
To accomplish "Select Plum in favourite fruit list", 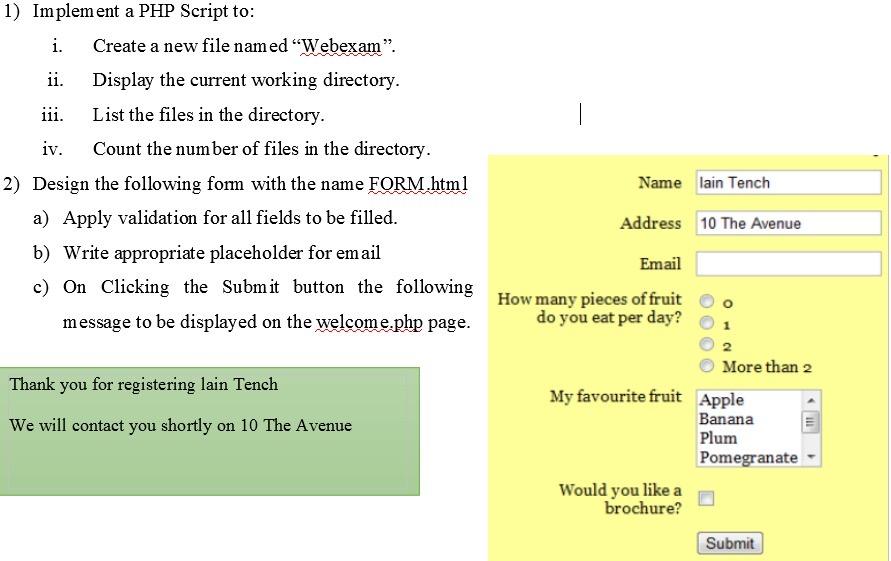I will [718, 438].
